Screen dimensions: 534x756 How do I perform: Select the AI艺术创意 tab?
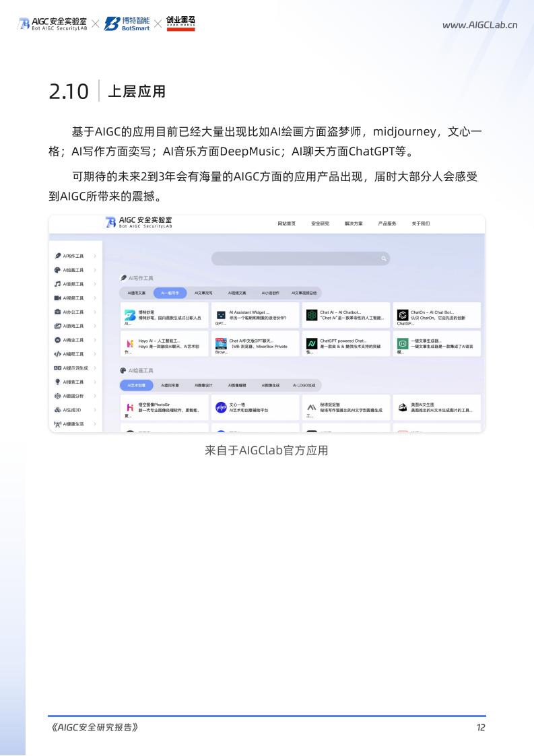pyautogui.click(x=137, y=386)
